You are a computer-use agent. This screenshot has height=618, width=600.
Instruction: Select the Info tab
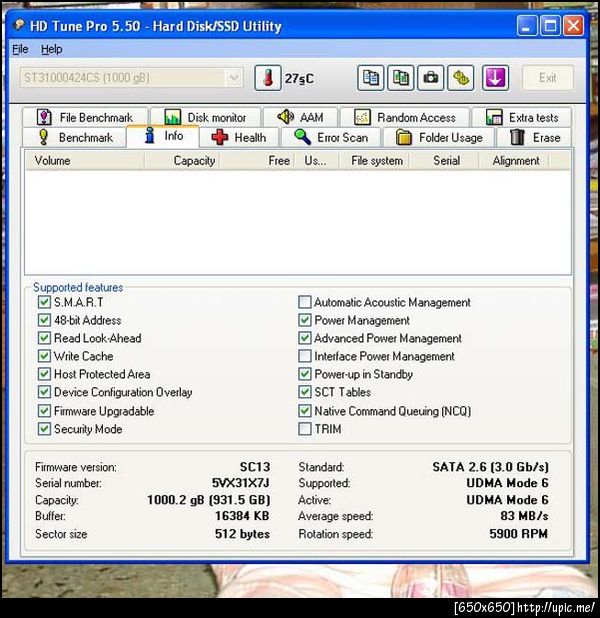click(163, 136)
